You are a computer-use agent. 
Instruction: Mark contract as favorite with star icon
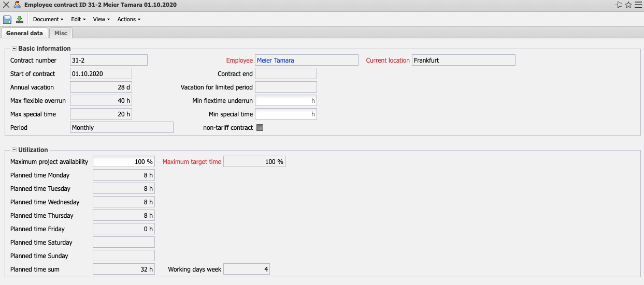628,5
